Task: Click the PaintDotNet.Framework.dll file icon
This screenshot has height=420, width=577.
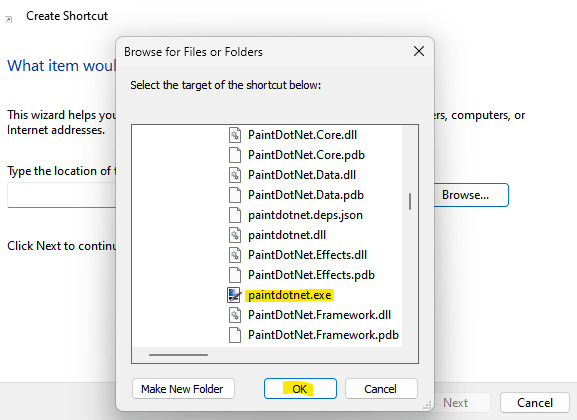Action: (x=235, y=315)
